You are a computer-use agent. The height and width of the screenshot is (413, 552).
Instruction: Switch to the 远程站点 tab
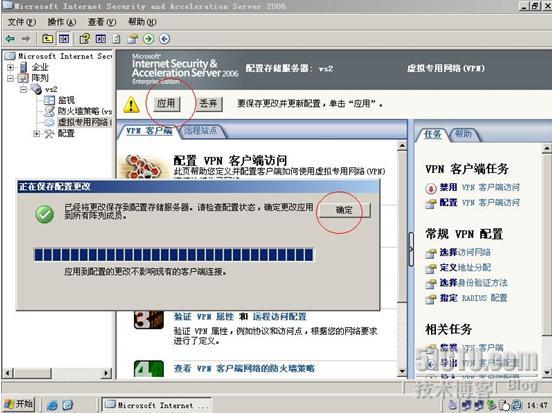[x=201, y=131]
